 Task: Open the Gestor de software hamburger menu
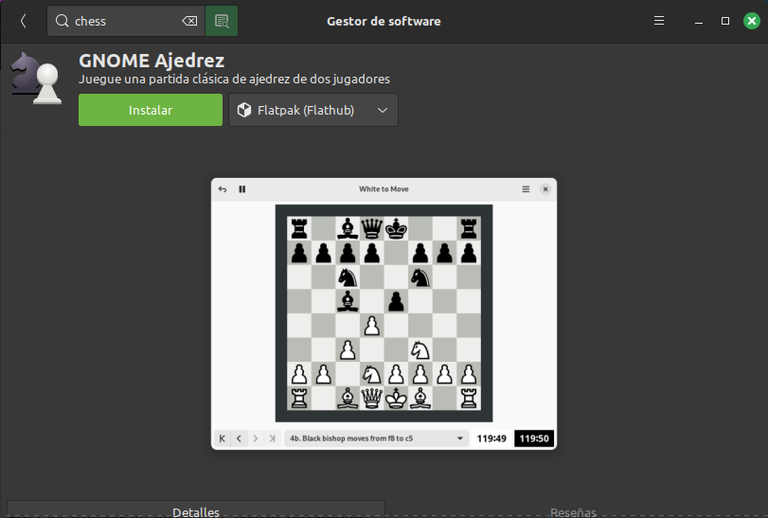(659, 21)
